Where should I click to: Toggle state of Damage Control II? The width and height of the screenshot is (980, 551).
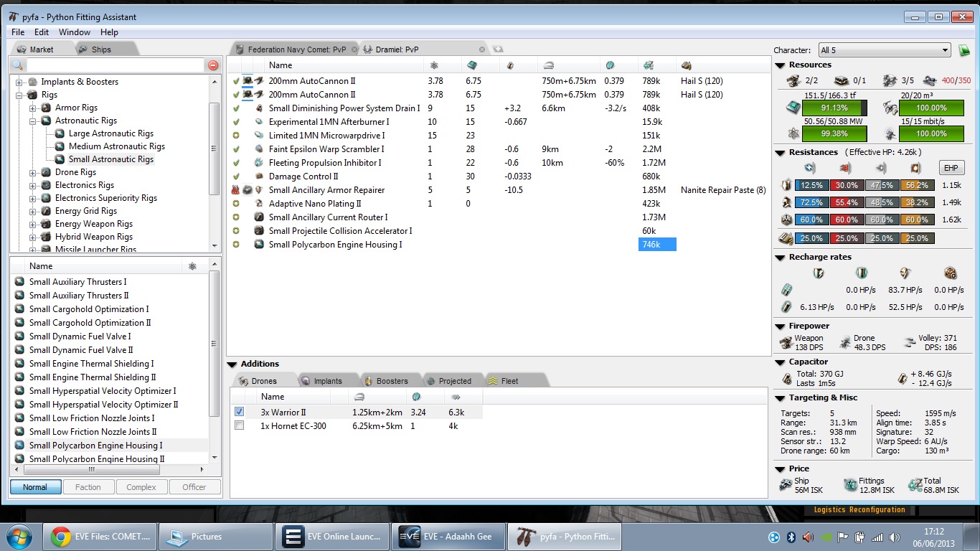pyautogui.click(x=236, y=176)
